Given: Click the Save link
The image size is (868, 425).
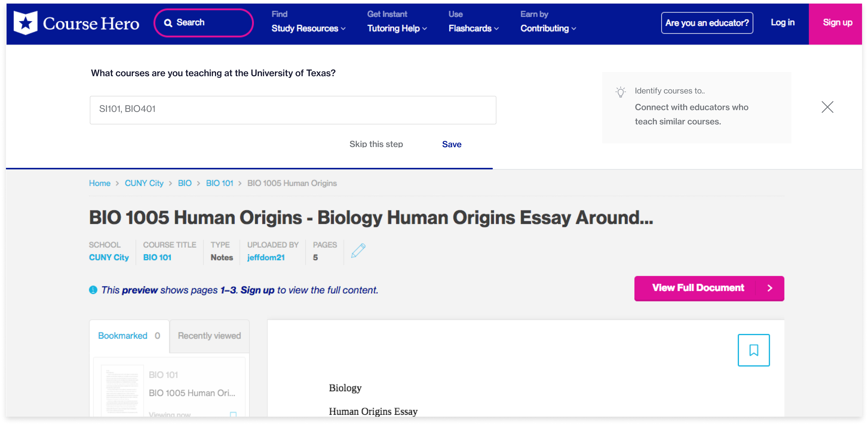Looking at the screenshot, I should click(x=451, y=144).
